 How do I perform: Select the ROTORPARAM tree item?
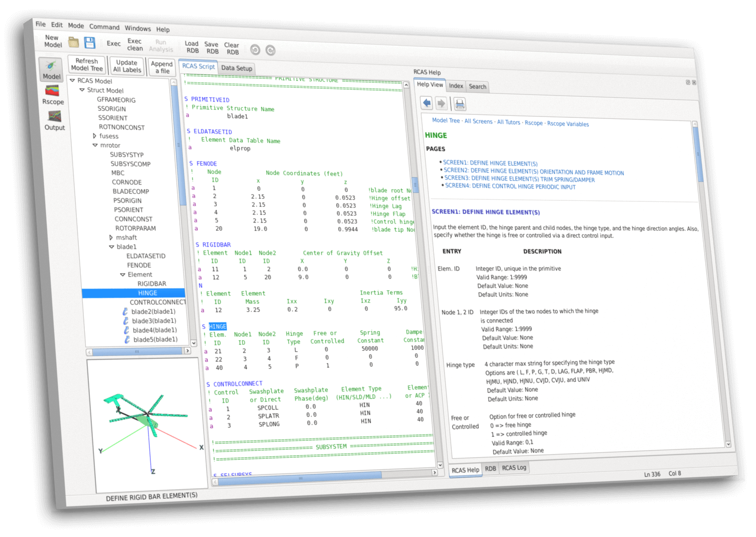(x=135, y=228)
